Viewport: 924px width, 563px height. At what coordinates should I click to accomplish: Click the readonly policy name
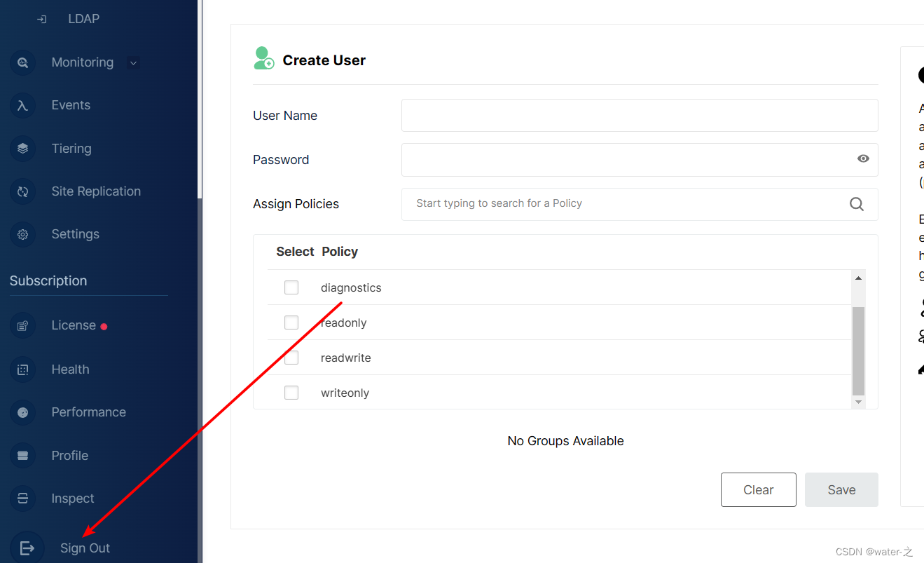coord(344,323)
